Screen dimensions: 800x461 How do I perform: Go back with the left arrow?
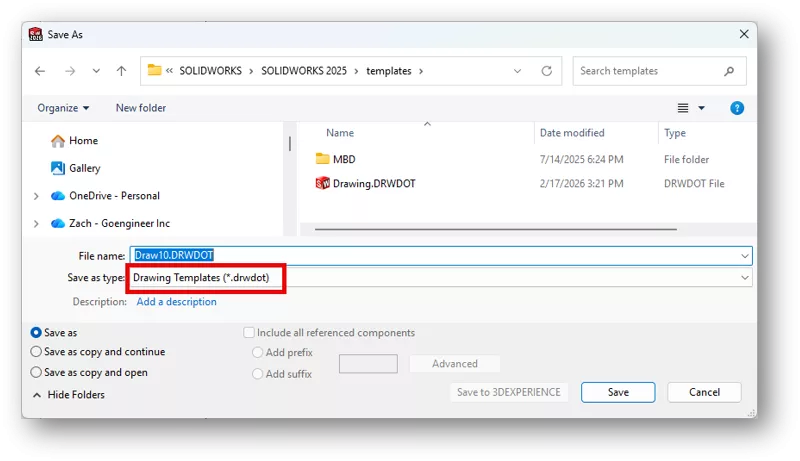click(40, 71)
